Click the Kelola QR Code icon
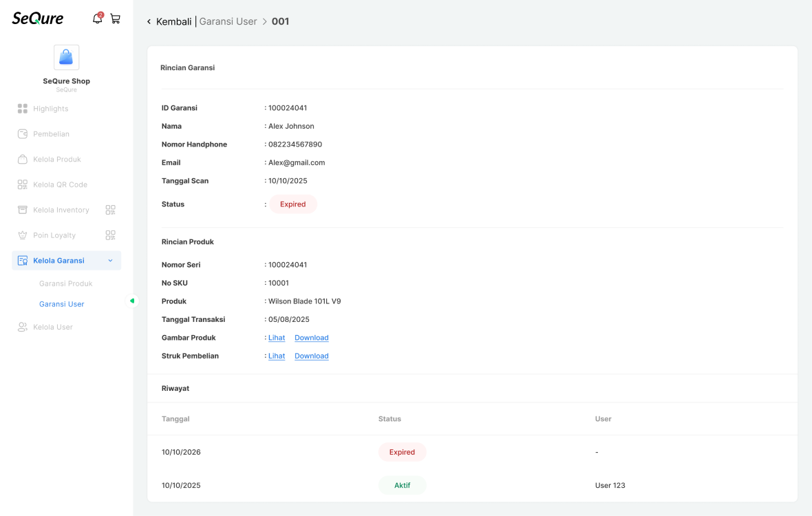Image resolution: width=812 pixels, height=516 pixels. click(x=22, y=185)
